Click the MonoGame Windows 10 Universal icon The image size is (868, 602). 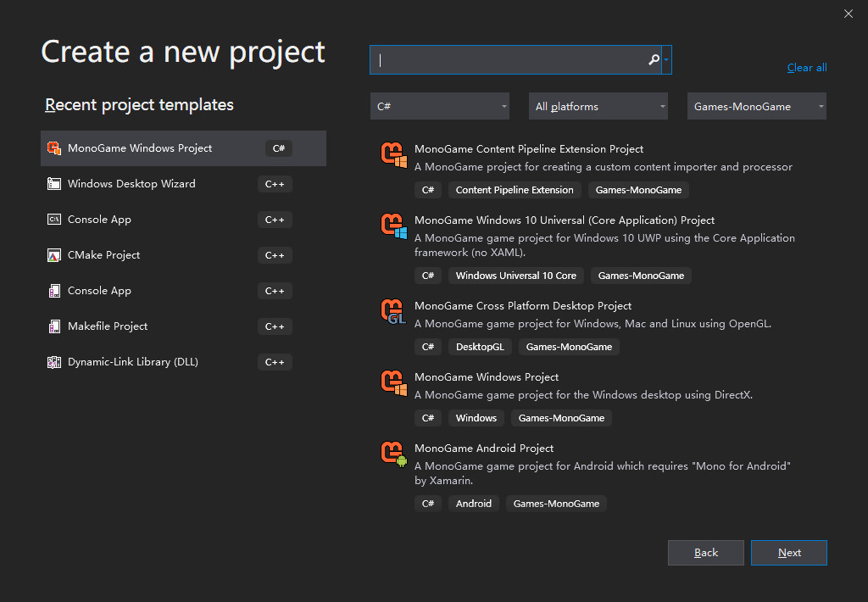[x=394, y=226]
